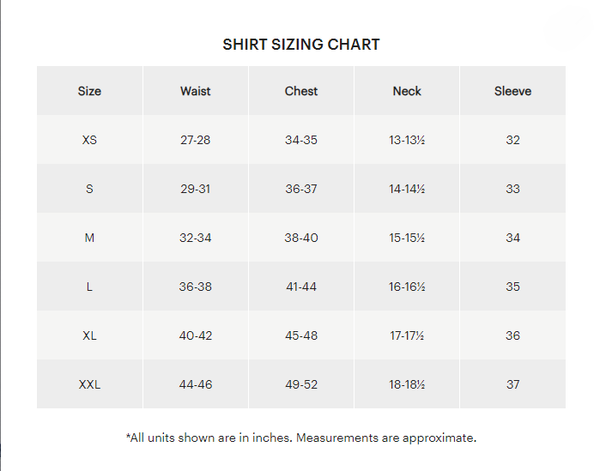
Task: Click chest measurement 38-40
Action: coord(301,238)
